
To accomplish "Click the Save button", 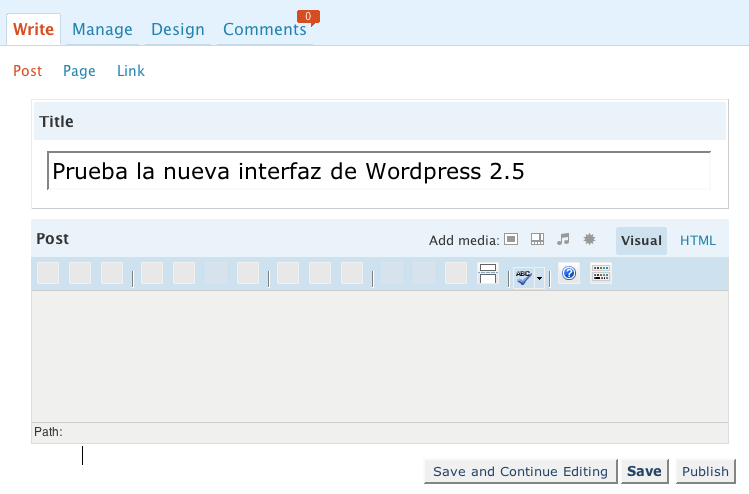I will pos(644,472).
